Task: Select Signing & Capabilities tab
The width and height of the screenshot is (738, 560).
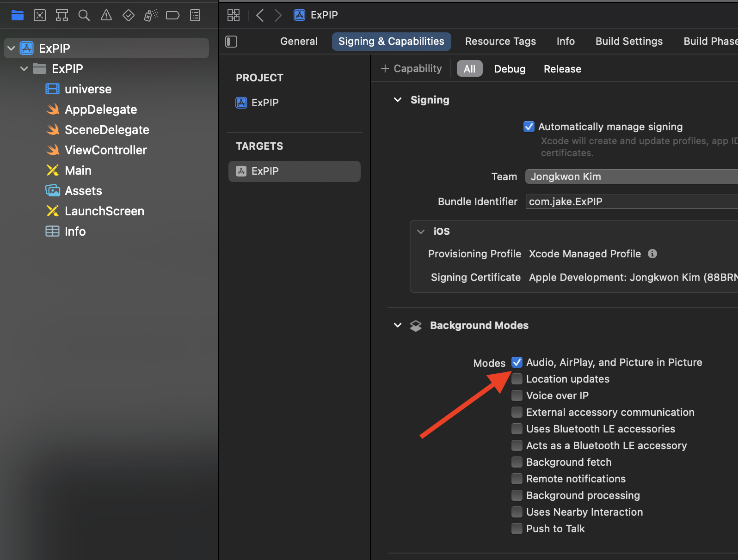Action: tap(391, 42)
